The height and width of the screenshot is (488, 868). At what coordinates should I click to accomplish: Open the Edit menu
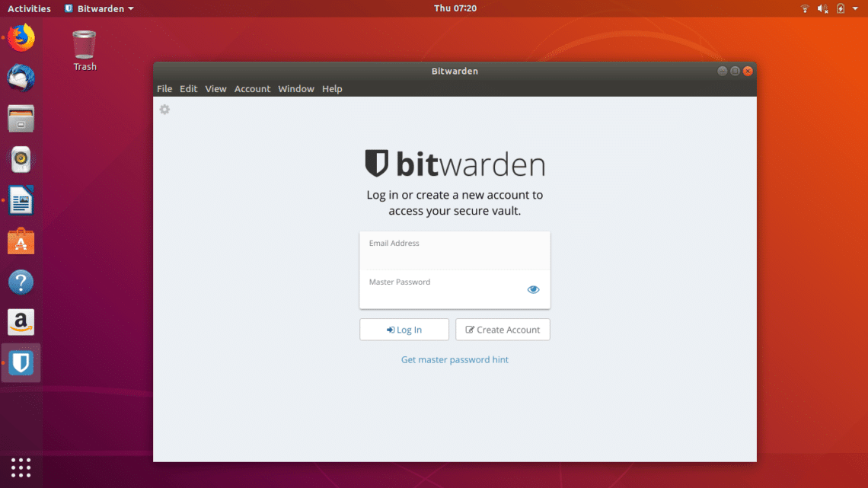click(x=188, y=89)
